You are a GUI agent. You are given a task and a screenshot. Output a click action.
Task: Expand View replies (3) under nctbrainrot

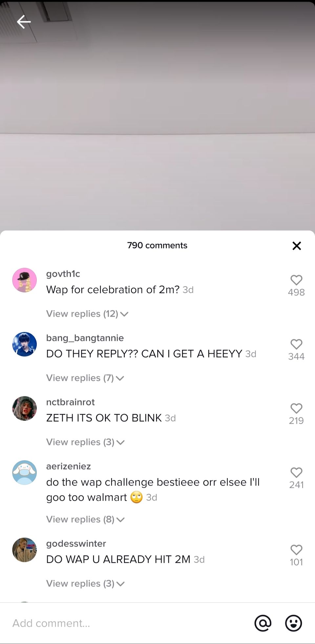pyautogui.click(x=86, y=442)
